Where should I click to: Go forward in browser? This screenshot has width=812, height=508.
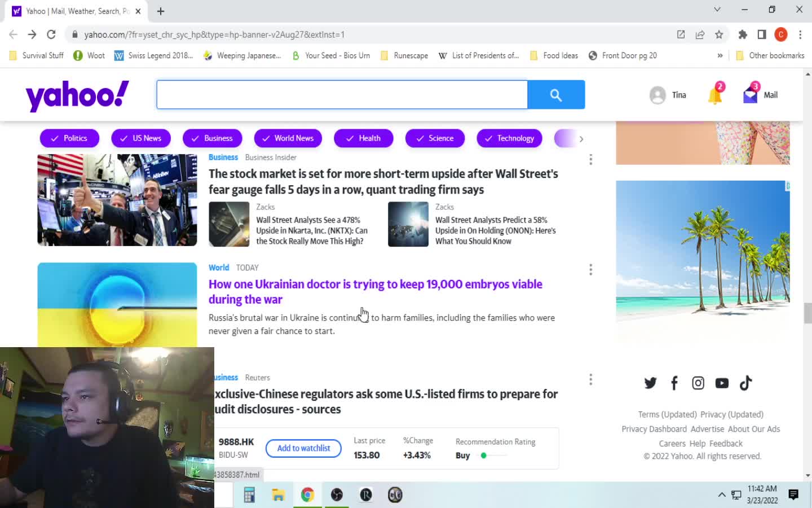coord(32,34)
